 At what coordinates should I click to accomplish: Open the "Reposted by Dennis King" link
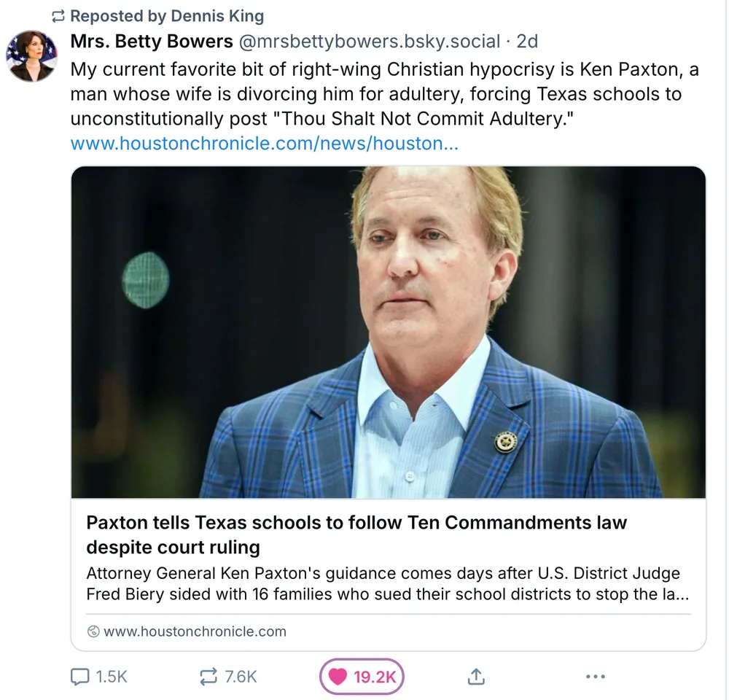[167, 16]
